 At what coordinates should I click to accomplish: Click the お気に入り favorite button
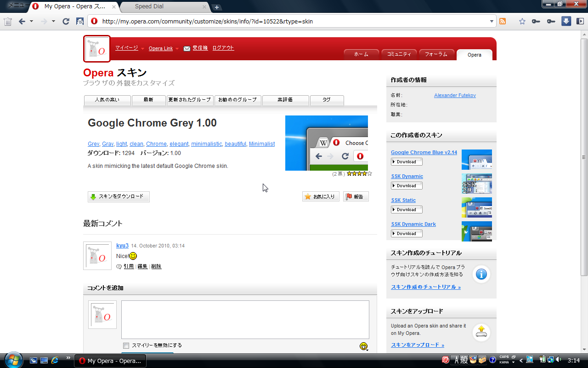coord(321,197)
